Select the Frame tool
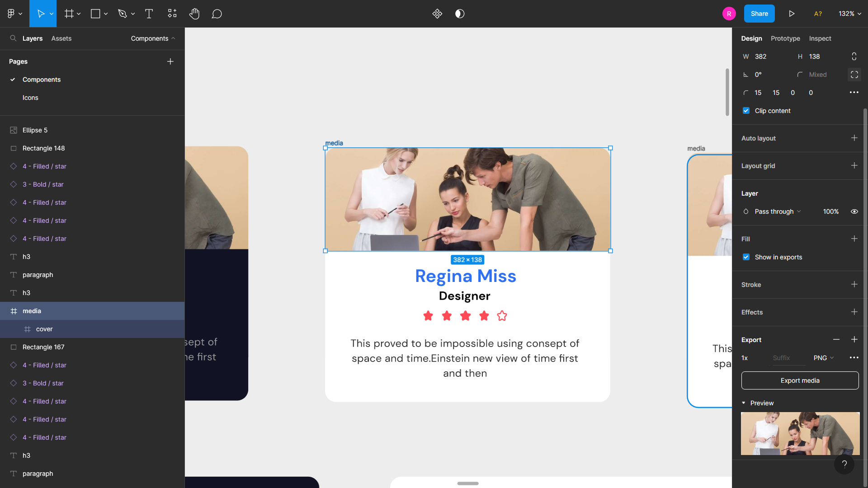This screenshot has width=868, height=488. [69, 14]
